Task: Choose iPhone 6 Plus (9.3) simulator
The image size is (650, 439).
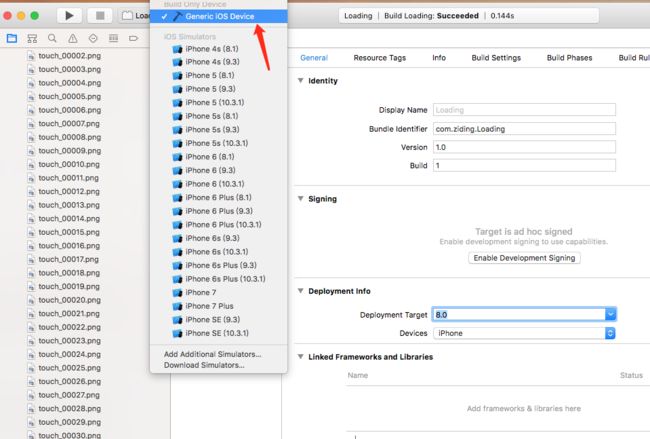Action: click(x=219, y=211)
